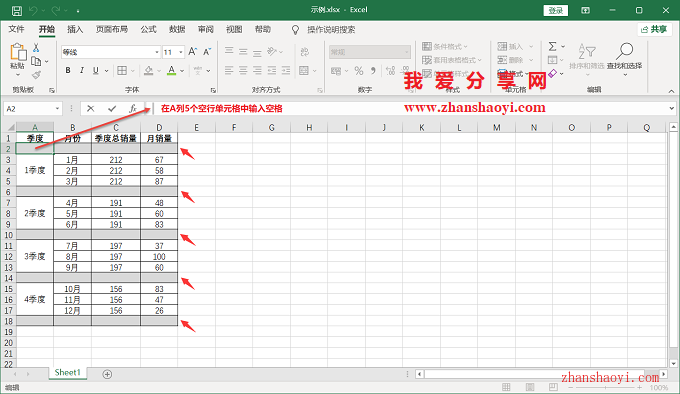This screenshot has height=394, width=680.
Task: Click the 登录 sign-in button
Action: 556,10
